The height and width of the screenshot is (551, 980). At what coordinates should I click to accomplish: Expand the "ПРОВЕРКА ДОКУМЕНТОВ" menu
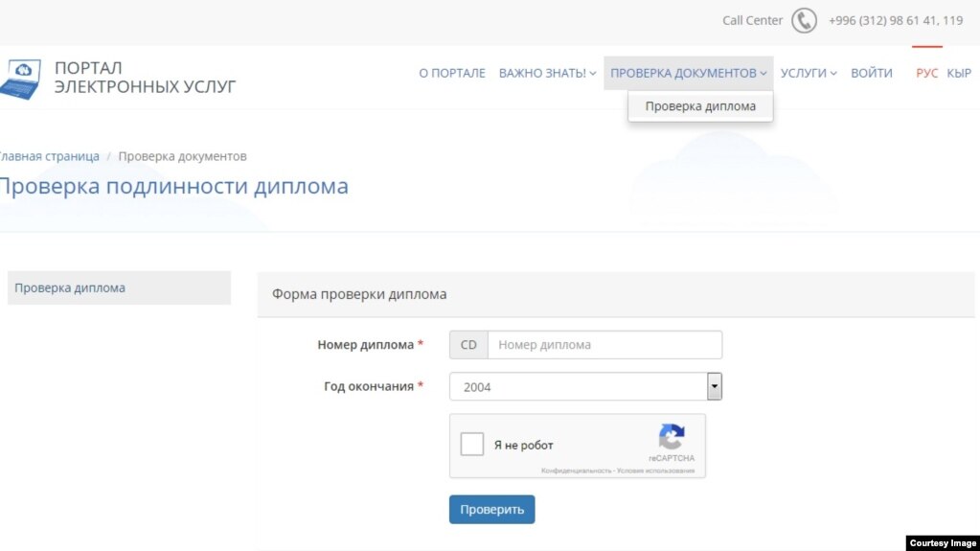[x=688, y=73]
